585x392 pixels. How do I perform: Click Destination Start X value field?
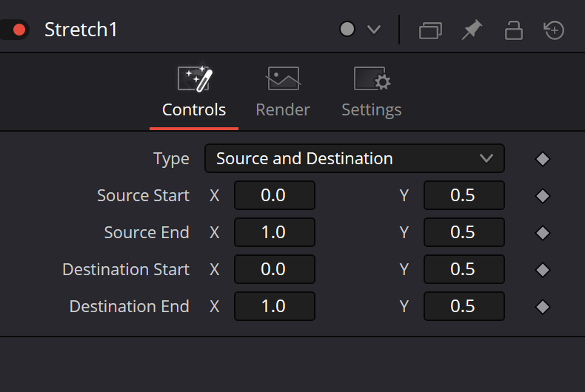[275, 269]
